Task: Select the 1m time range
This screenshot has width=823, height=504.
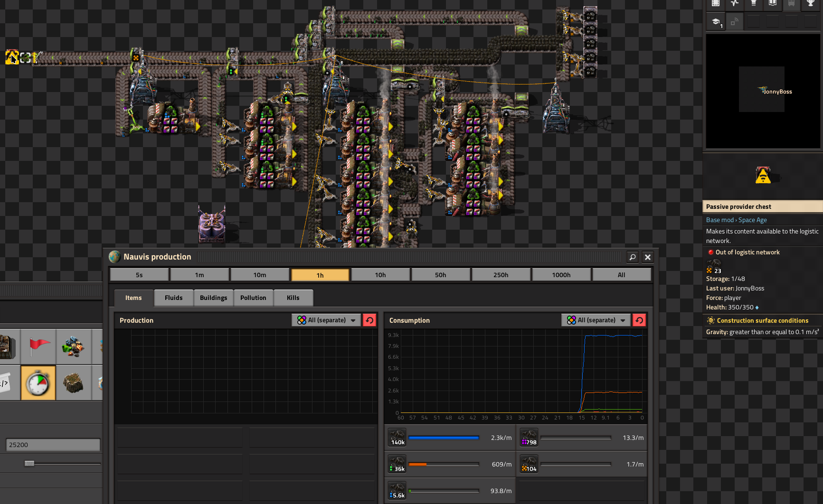Action: pyautogui.click(x=199, y=275)
